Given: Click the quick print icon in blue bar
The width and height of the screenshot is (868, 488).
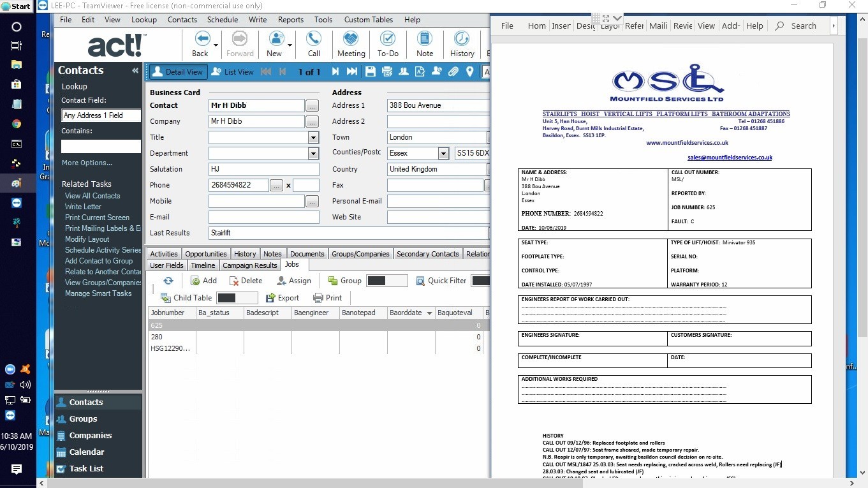Looking at the screenshot, I should coord(387,72).
